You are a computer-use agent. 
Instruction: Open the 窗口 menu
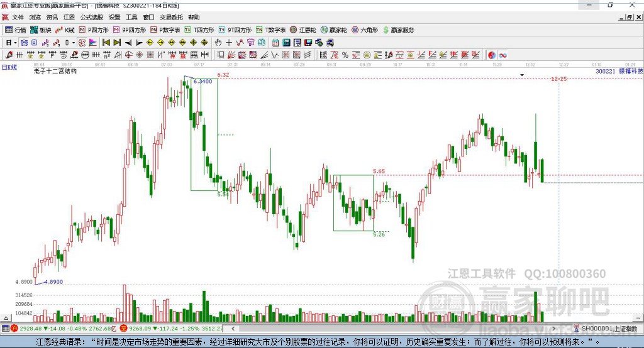pyautogui.click(x=148, y=17)
